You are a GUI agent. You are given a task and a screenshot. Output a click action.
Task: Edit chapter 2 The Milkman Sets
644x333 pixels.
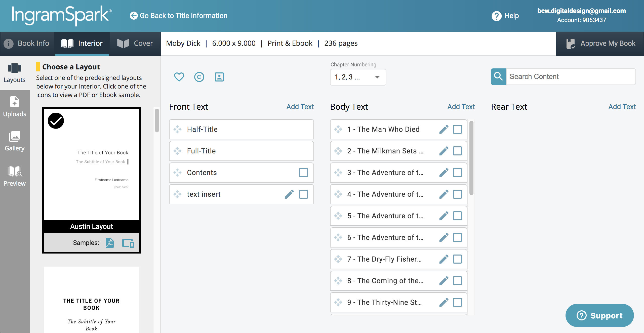pyautogui.click(x=444, y=151)
